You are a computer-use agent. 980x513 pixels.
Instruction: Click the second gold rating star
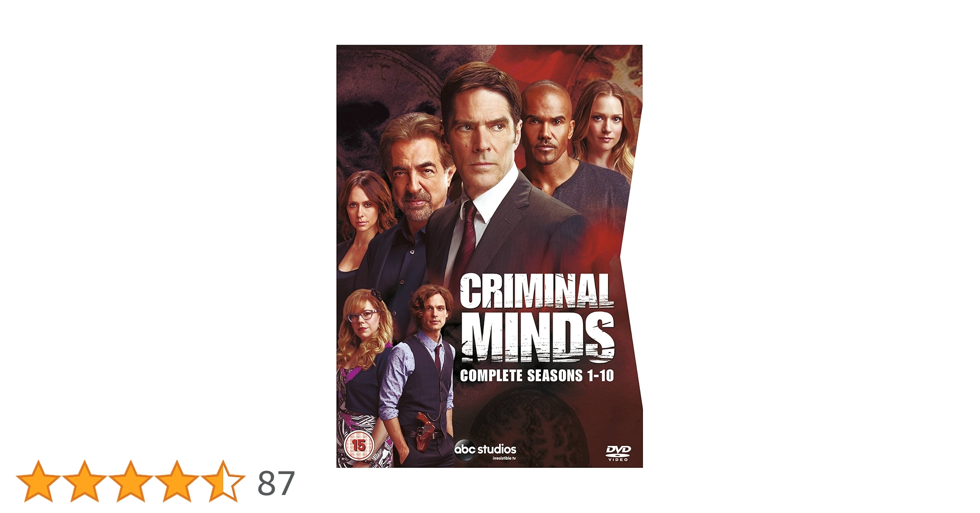[84, 481]
